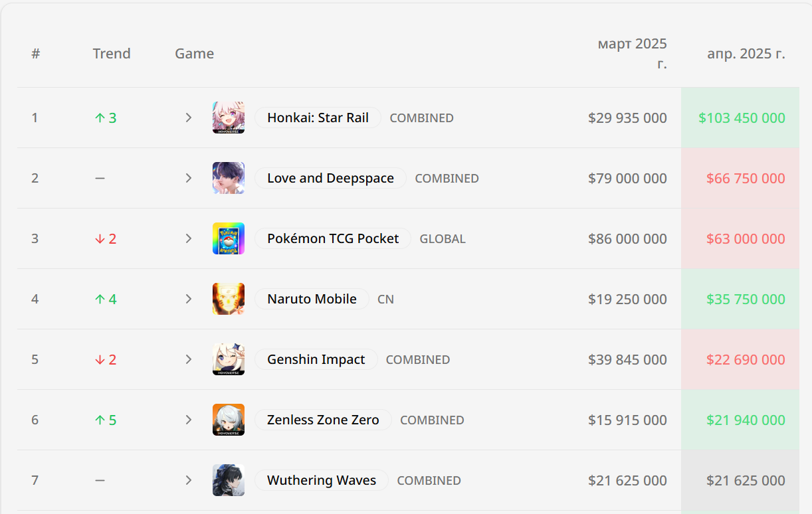The image size is (812, 514).
Task: Open the Honkai: Star Rail name link
Action: [318, 118]
